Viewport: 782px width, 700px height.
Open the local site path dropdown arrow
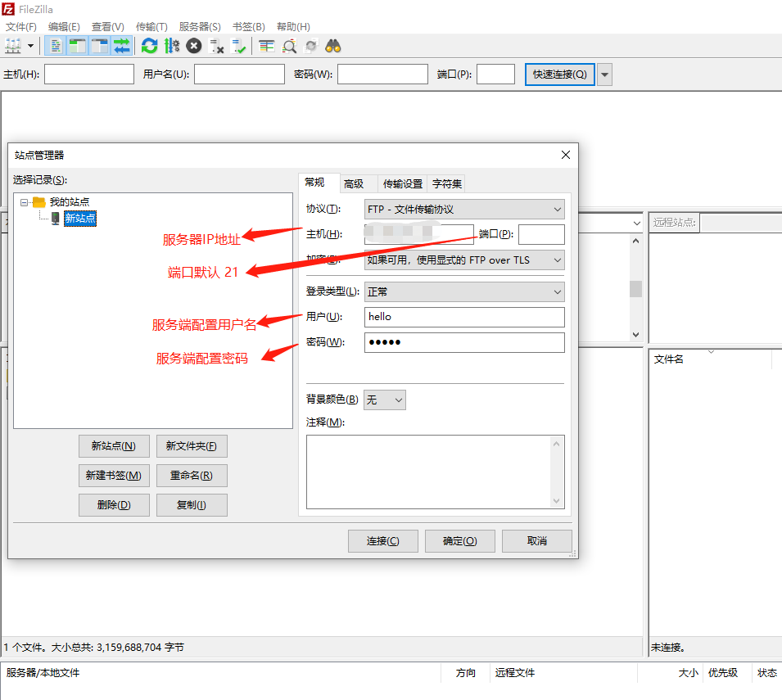click(x=636, y=224)
